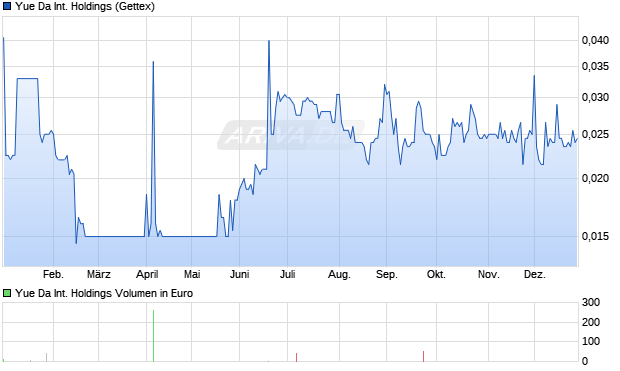
Task: Click the 'Nov.' month label
Action: (489, 274)
